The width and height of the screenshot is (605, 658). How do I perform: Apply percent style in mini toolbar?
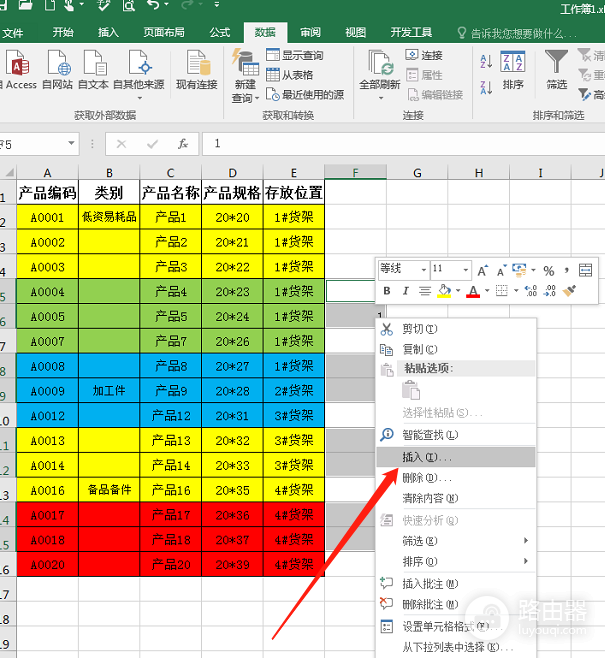point(548,271)
